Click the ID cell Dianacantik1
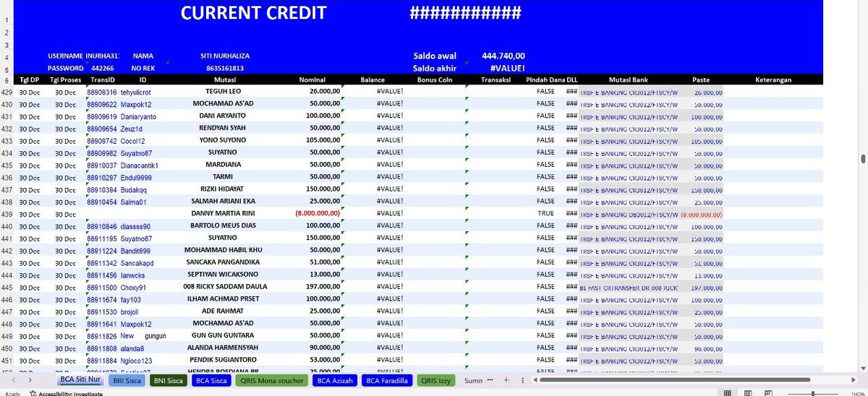 click(x=140, y=165)
